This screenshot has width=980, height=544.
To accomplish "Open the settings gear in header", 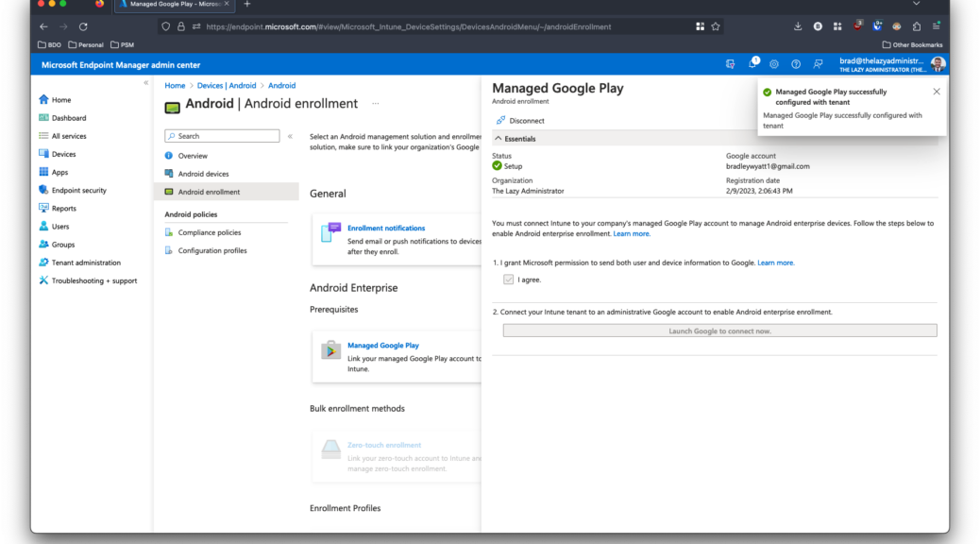I will pyautogui.click(x=774, y=64).
